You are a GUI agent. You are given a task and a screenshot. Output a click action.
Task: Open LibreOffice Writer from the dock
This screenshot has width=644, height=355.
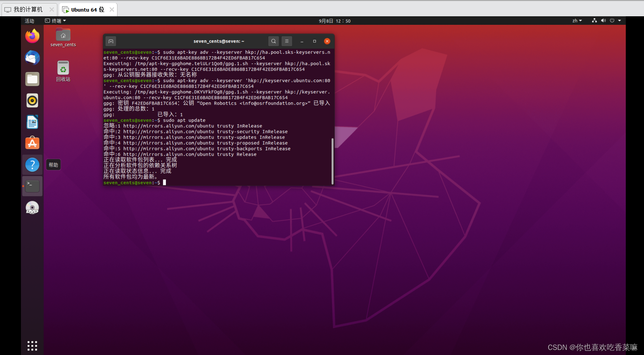[x=32, y=122]
